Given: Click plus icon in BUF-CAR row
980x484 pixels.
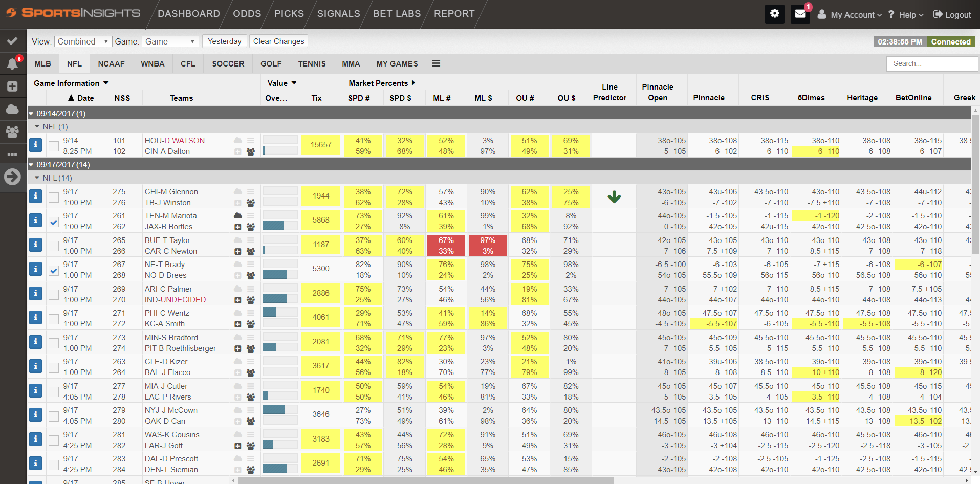Looking at the screenshot, I should 238,251.
